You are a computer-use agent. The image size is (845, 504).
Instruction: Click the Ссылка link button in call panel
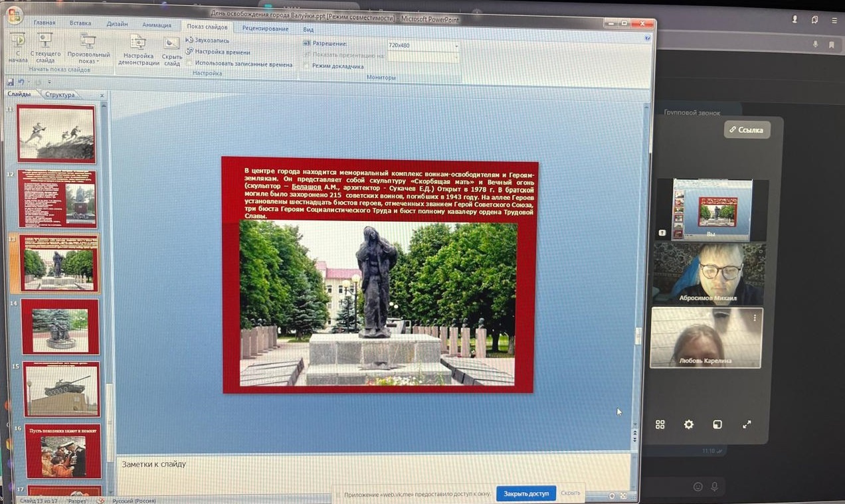tap(747, 129)
